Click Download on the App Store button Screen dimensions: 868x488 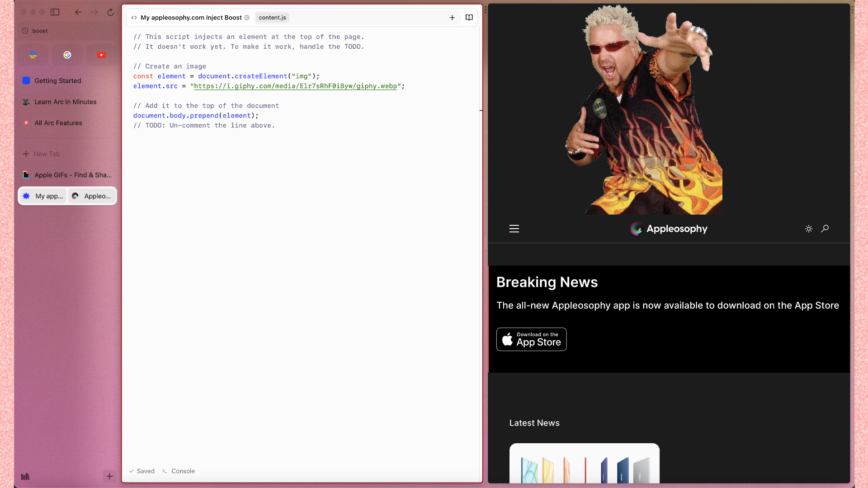click(531, 339)
